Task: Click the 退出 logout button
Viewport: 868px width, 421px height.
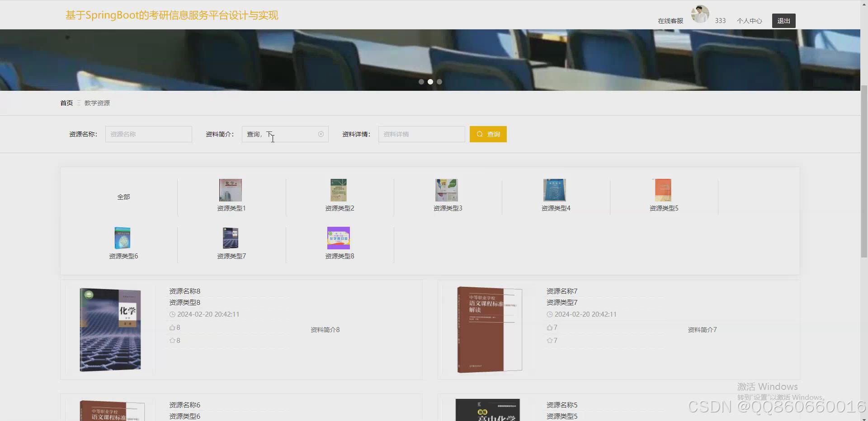Action: pyautogui.click(x=784, y=21)
